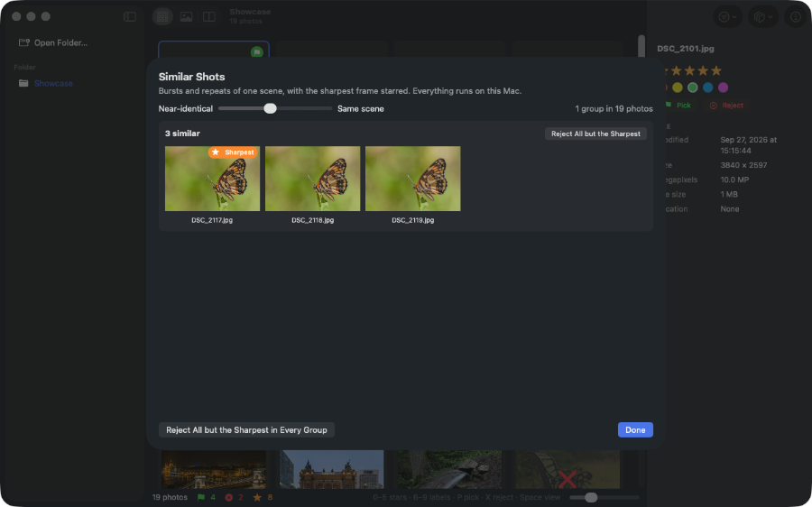812x507 pixels.
Task: Click the similarity slider between Near-identical and Same scene
Action: click(275, 109)
